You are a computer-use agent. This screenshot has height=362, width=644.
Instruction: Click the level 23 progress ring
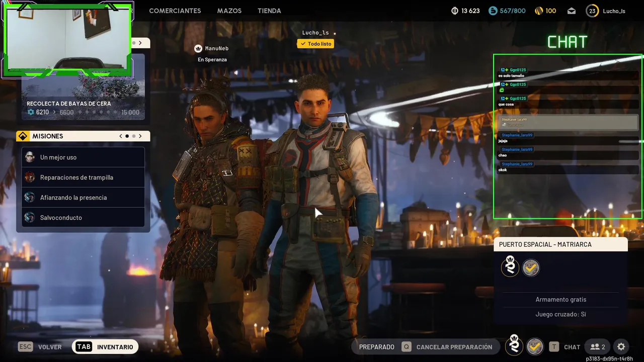[x=592, y=11]
